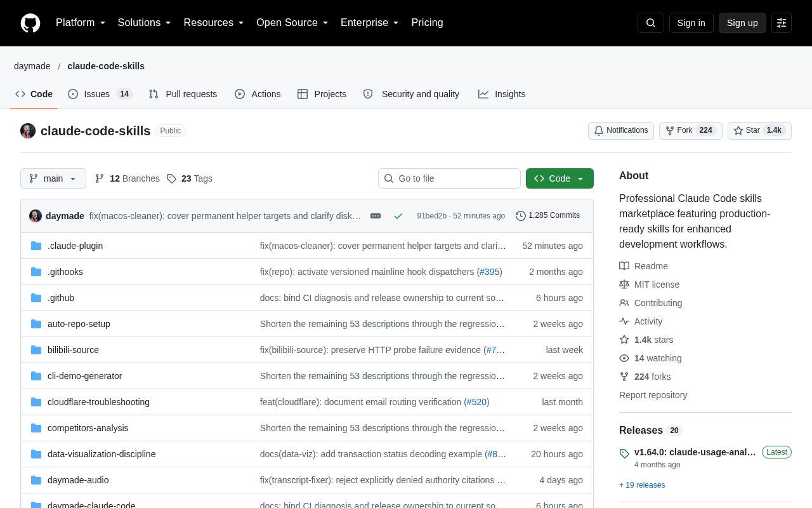Viewport: 812px width, 508px height.
Task: Star the claude-code-skills repository
Action: point(746,131)
